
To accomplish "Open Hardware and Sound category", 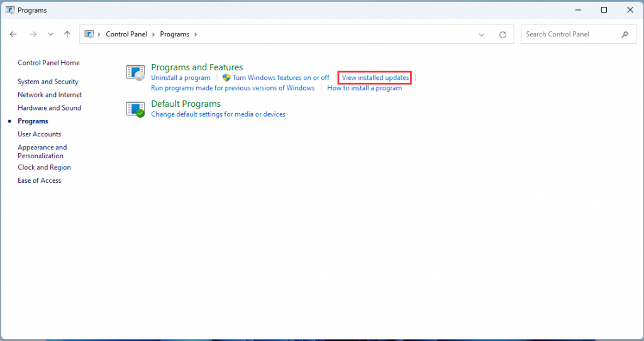I will click(49, 108).
